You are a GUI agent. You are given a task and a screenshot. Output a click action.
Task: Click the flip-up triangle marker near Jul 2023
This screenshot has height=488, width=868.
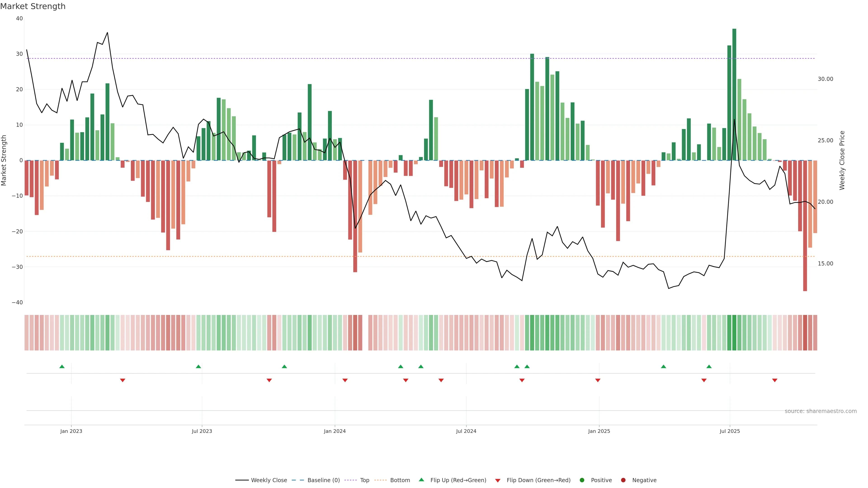[198, 366]
